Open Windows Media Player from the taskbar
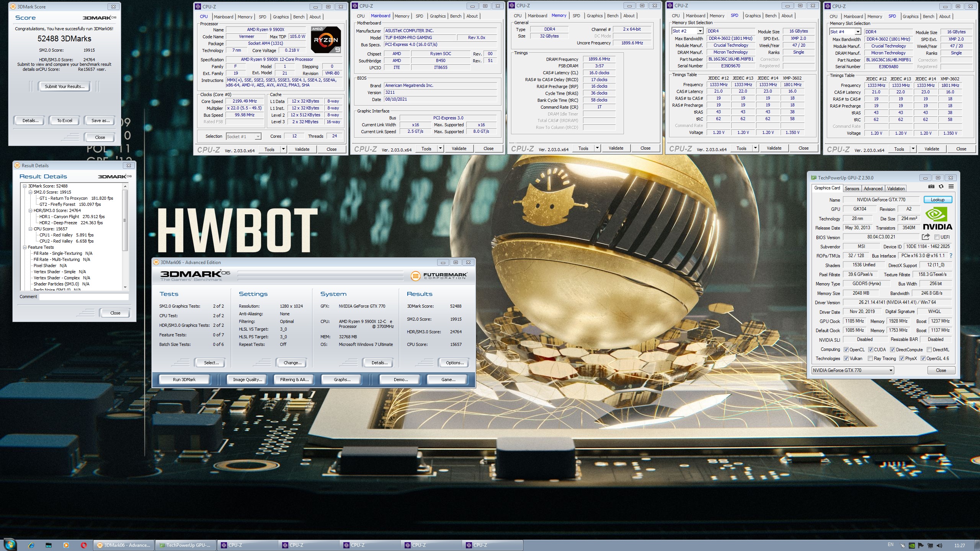Screen dimensions: 980x551 [66, 545]
